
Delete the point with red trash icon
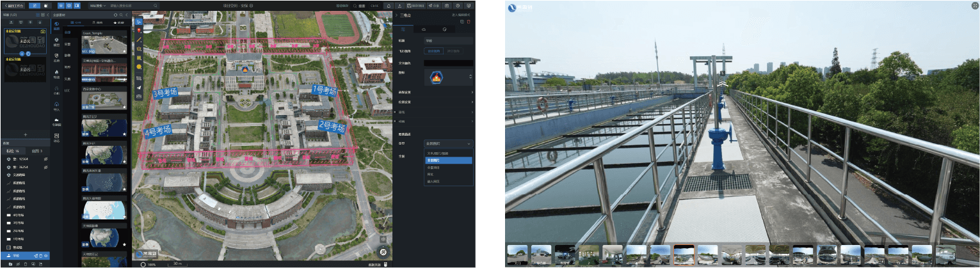[469, 22]
